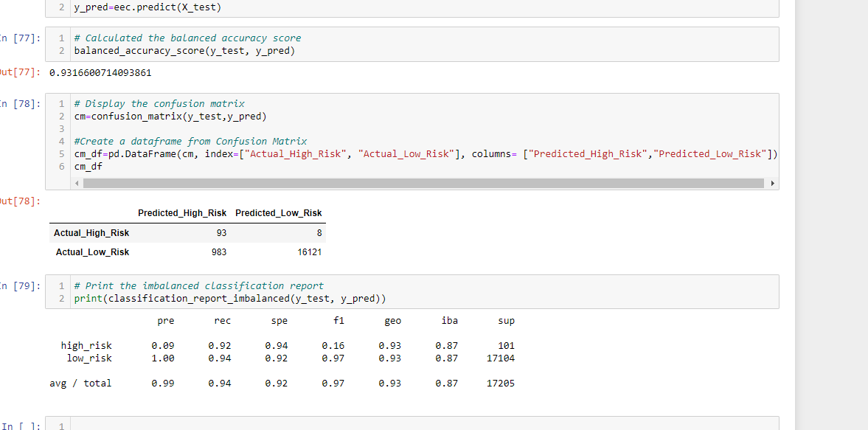The width and height of the screenshot is (868, 430).
Task: Click the 'avg / total' row label
Action: 81,383
